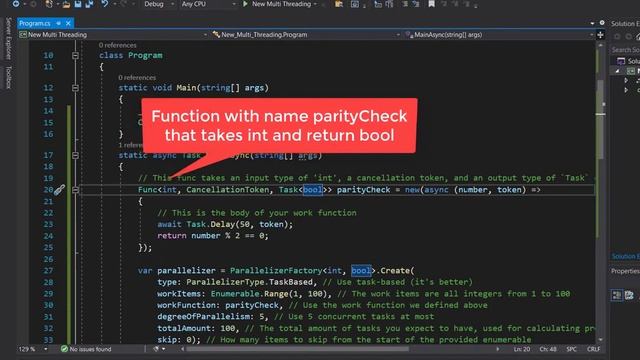Click the Program class name on line 10
This screenshot has width=640, height=360.
(x=145, y=55)
